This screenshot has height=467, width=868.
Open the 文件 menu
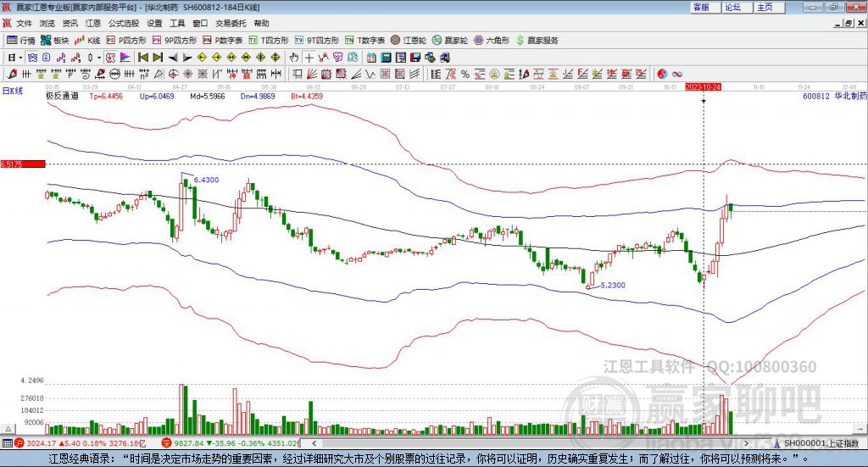click(25, 23)
